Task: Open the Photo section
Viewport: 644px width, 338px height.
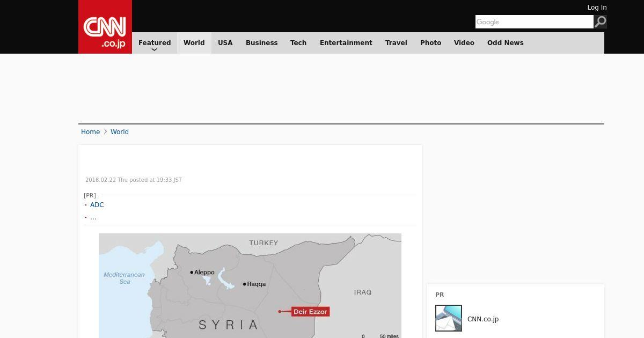Action: pos(431,43)
